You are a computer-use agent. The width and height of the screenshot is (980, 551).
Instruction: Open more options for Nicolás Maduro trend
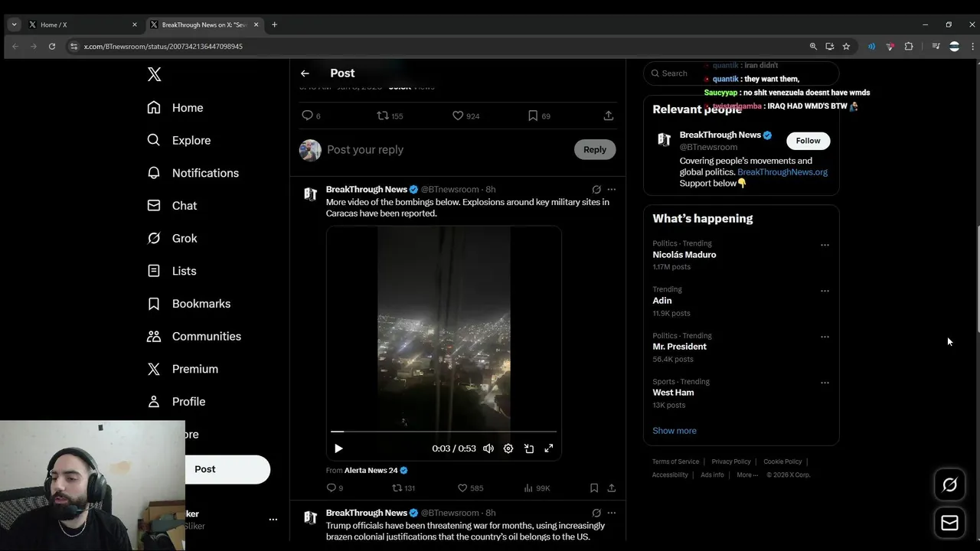click(x=825, y=245)
